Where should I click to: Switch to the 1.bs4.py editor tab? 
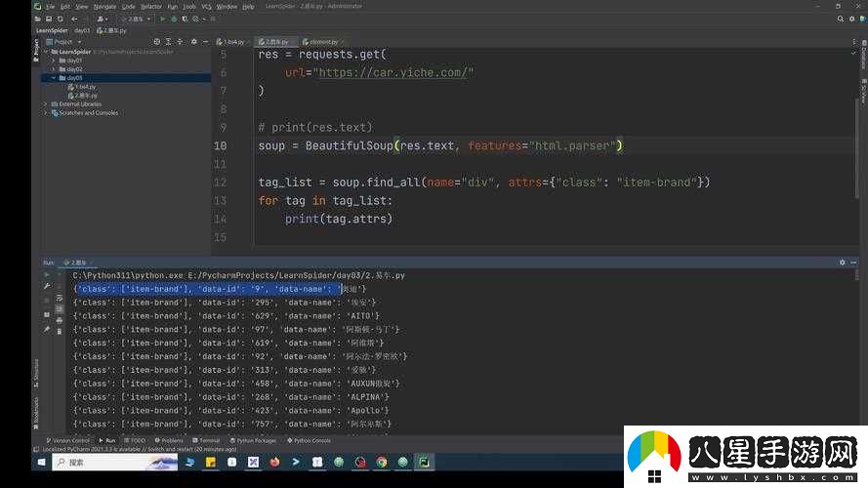pyautogui.click(x=232, y=42)
